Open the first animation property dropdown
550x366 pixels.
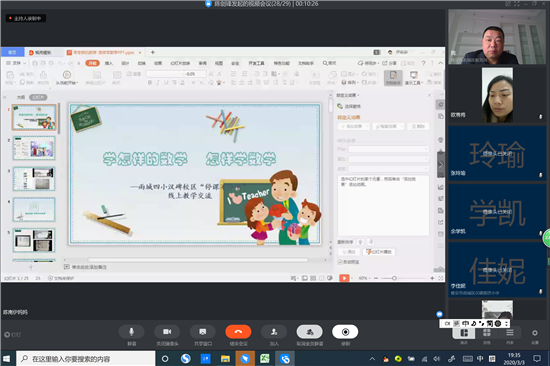(389, 149)
